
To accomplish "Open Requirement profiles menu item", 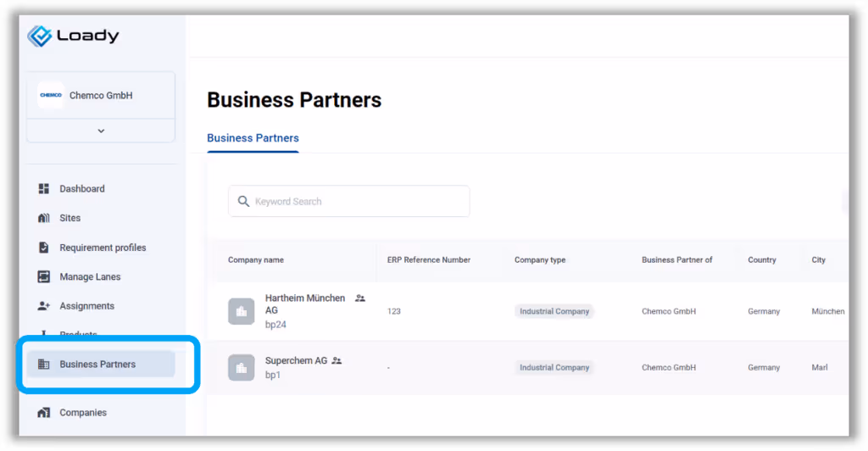I will [103, 248].
